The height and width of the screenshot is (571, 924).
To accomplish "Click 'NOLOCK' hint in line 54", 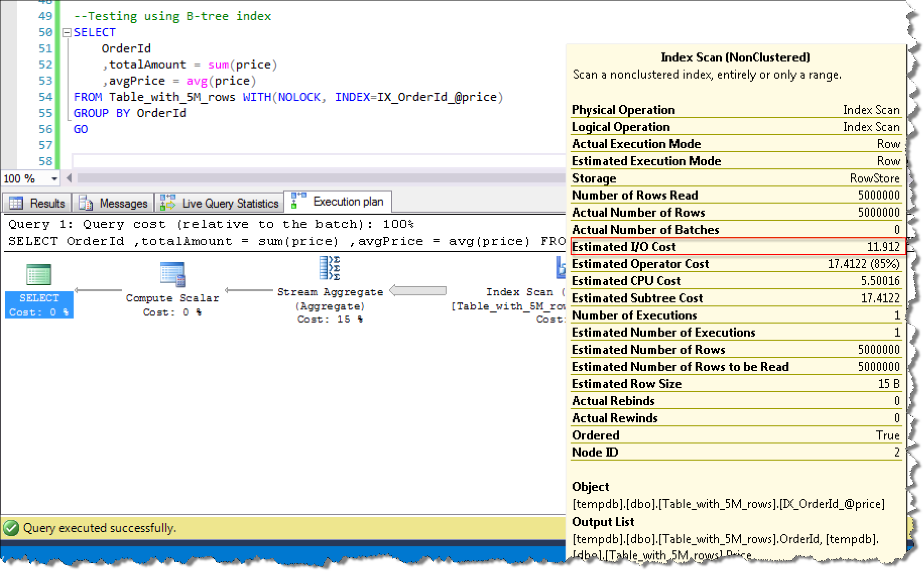I will [299, 97].
